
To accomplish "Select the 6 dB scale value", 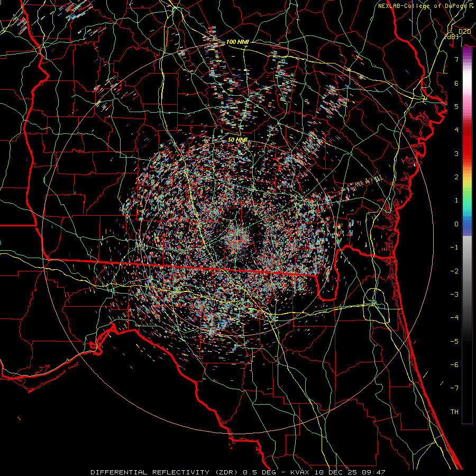I will [x=456, y=83].
